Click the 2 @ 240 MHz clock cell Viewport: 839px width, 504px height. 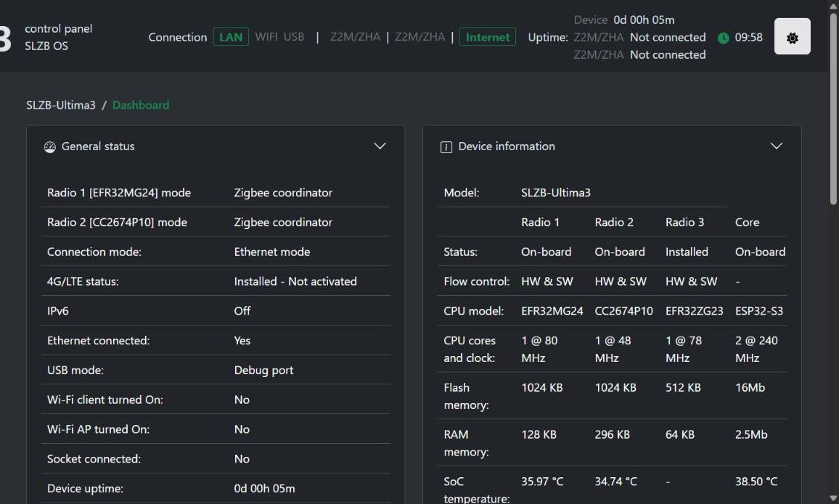[x=756, y=349]
